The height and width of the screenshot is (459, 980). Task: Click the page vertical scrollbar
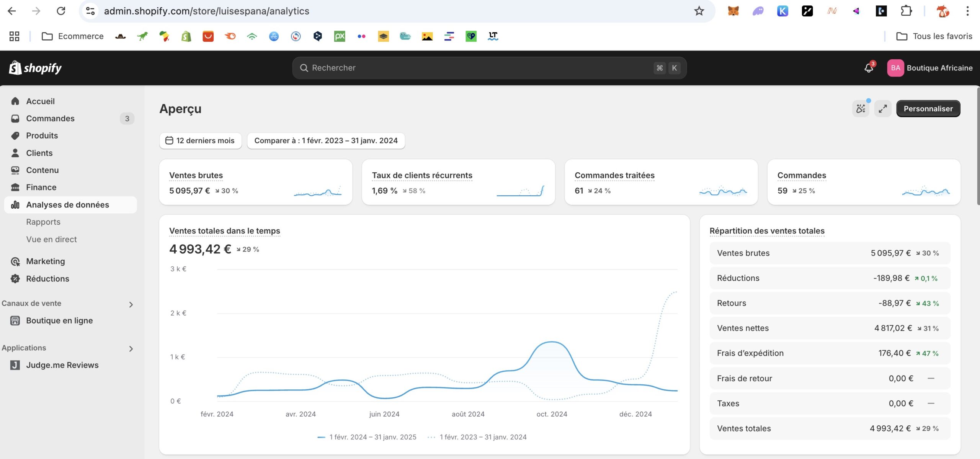tap(978, 145)
